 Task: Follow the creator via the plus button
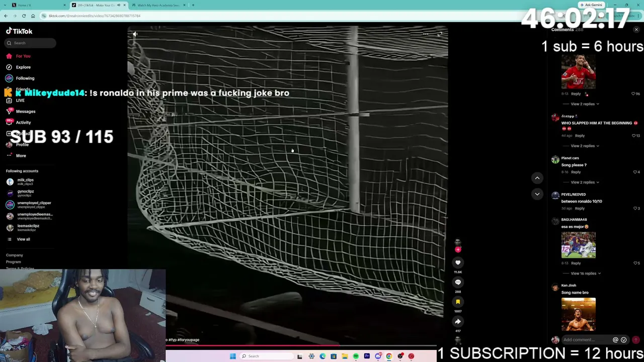click(x=458, y=249)
